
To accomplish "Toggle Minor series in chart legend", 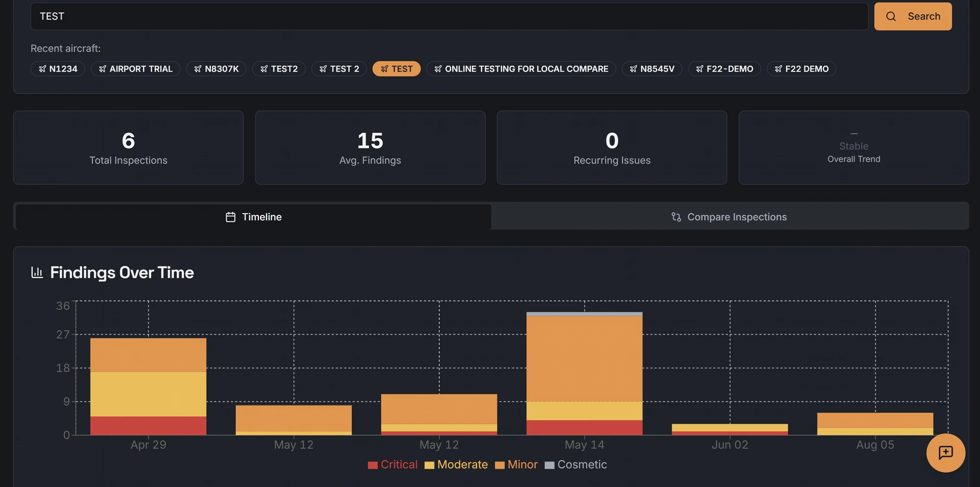I will [x=516, y=464].
